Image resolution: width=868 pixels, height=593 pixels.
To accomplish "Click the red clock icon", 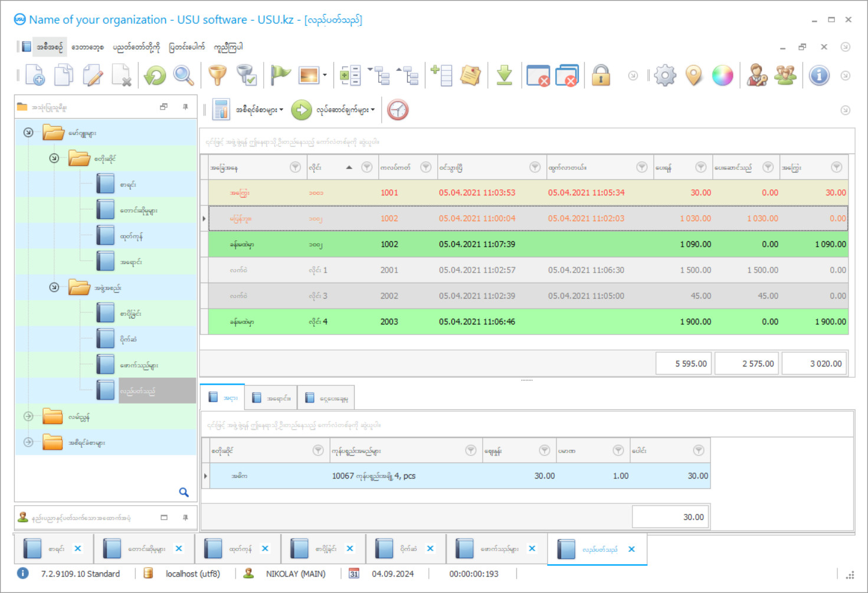I will point(398,110).
